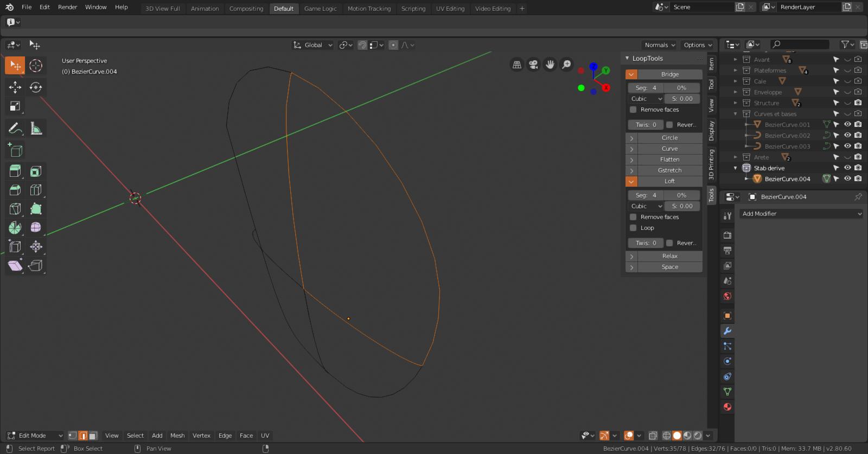Open the Global transform orientation dropdown

coord(313,45)
